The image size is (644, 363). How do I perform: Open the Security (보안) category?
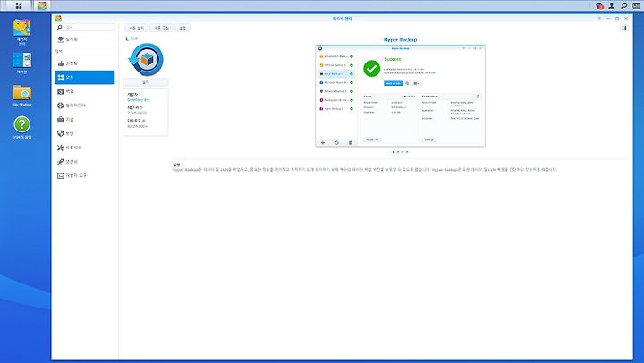click(85, 133)
